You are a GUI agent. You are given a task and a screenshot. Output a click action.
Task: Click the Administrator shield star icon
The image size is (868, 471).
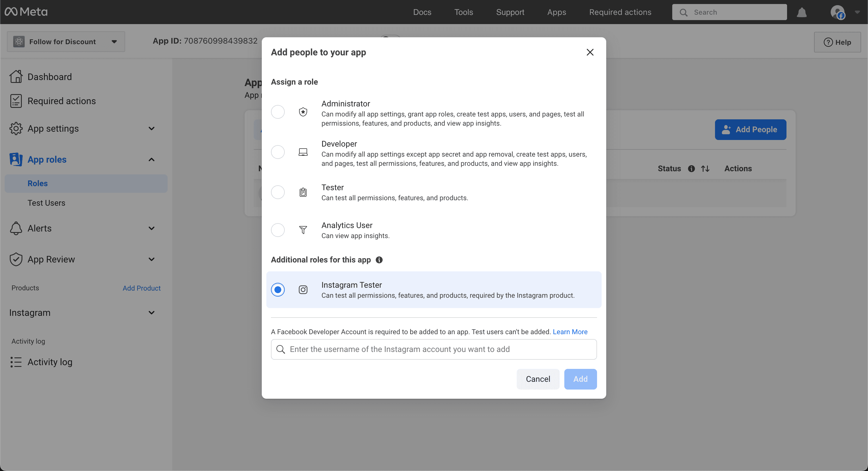pos(303,112)
